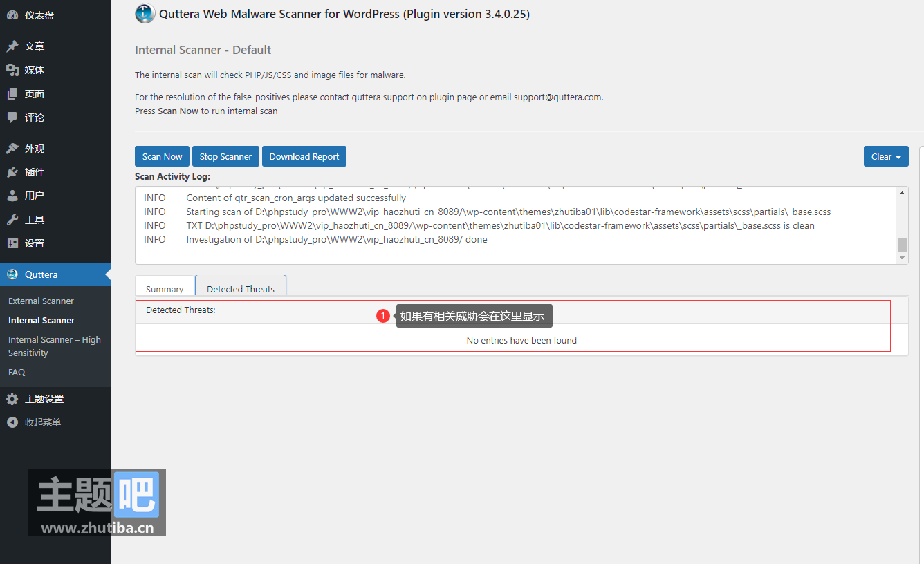Image resolution: width=924 pixels, height=564 pixels.
Task: Click the posts pushpin icon
Action: click(x=12, y=46)
